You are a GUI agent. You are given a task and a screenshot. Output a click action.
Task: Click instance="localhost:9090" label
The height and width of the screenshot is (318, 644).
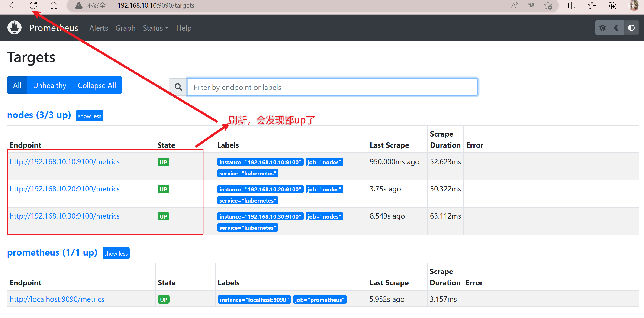tap(254, 299)
